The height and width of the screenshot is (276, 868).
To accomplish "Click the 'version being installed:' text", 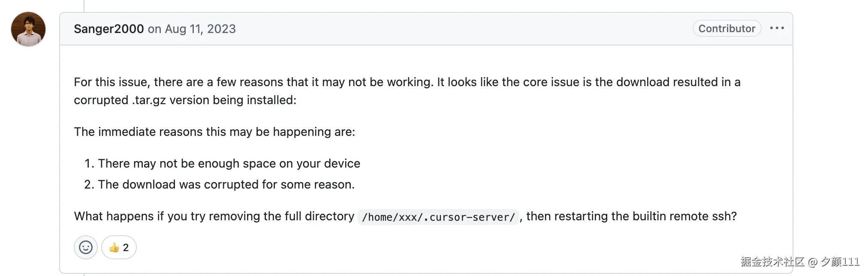I will [233, 100].
